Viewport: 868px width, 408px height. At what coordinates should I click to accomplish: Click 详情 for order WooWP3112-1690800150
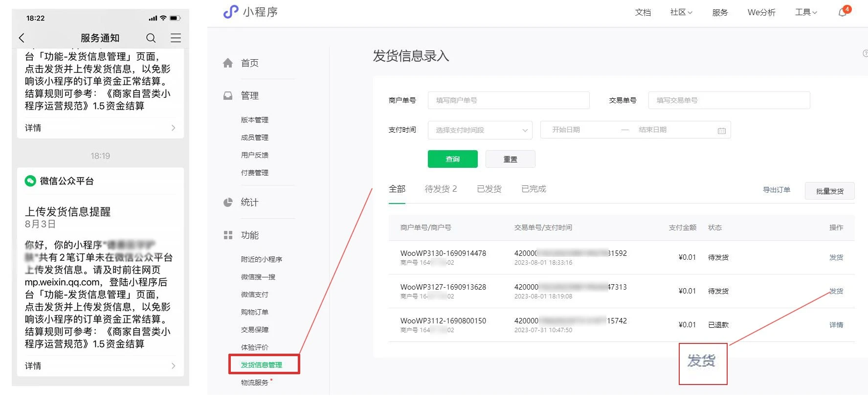[x=836, y=325]
